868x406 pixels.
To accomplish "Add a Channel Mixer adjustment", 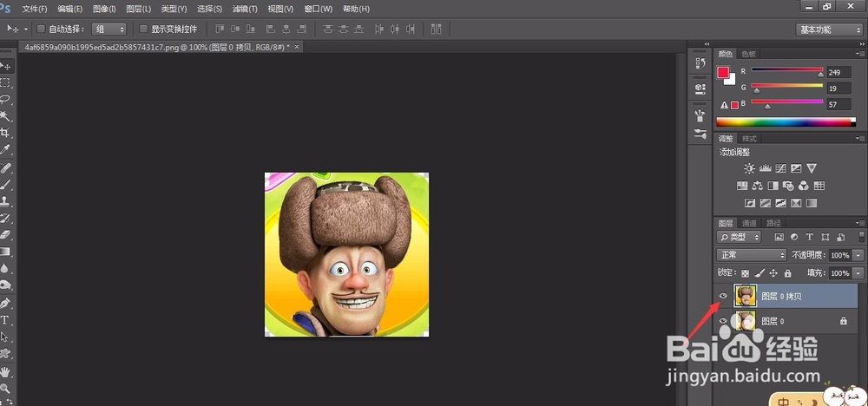I will pos(804,186).
